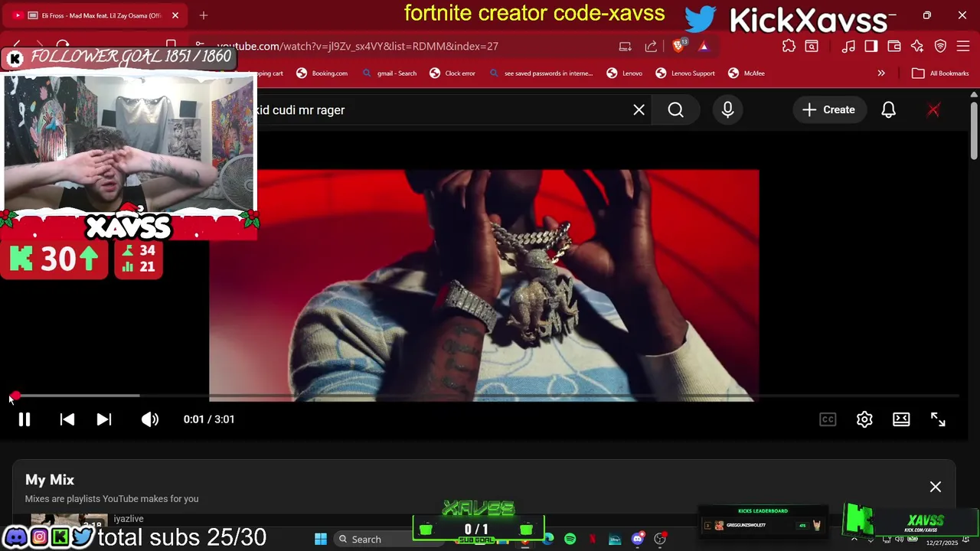Clear the YouTube search text
Viewport: 980px width, 551px height.
[639, 110]
